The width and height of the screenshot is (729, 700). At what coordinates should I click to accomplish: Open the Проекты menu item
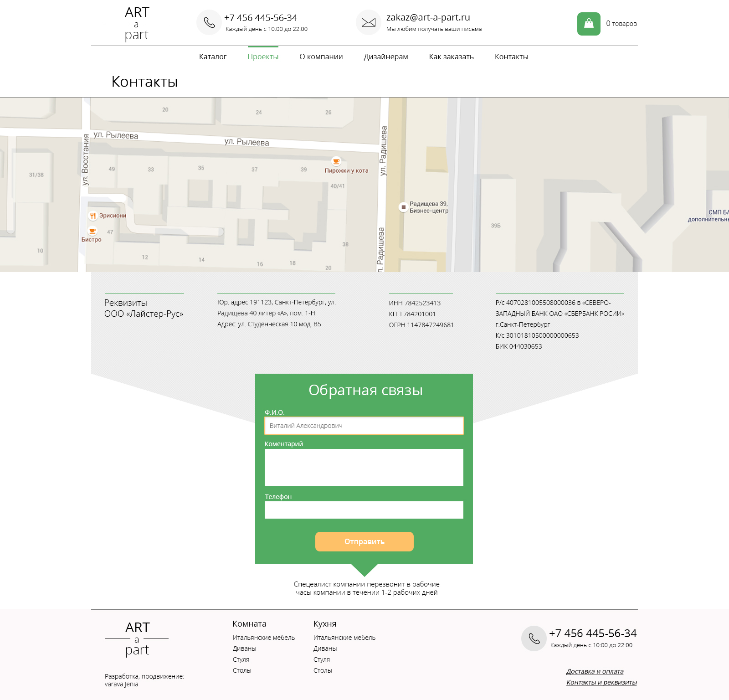[263, 57]
